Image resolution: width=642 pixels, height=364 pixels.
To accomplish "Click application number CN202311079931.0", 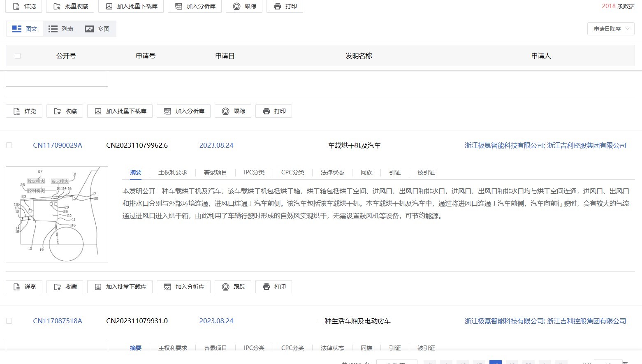I will (137, 321).
